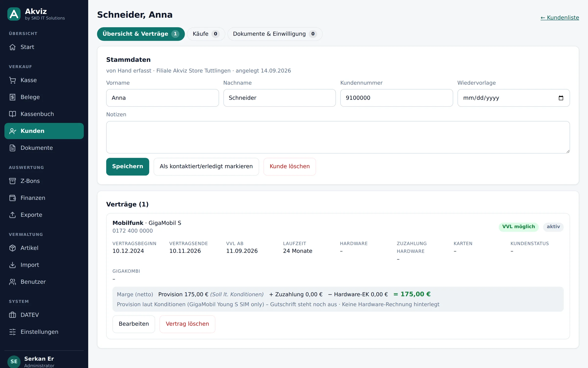This screenshot has height=368, width=588.
Task: Click the SE user avatar
Action: pos(14,361)
